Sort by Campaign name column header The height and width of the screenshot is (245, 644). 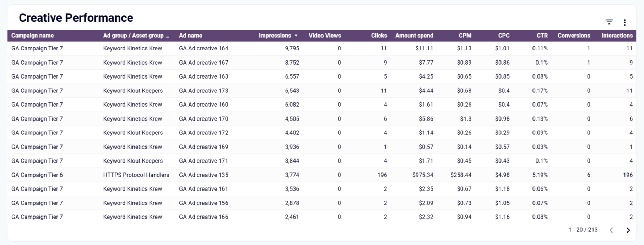point(32,36)
